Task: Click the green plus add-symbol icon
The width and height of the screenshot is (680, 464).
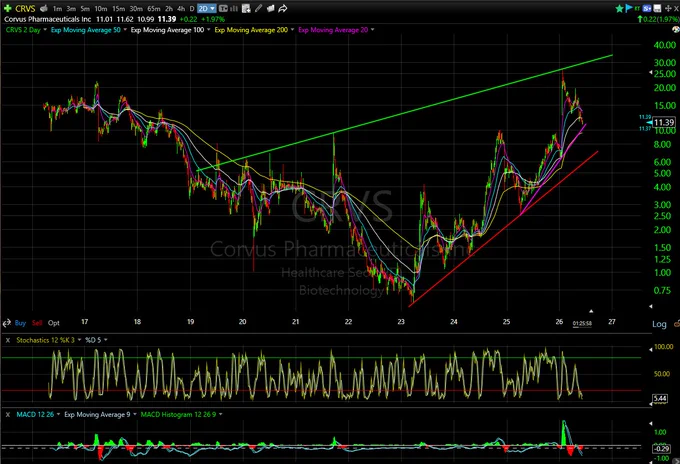Action: pyautogui.click(x=7, y=8)
